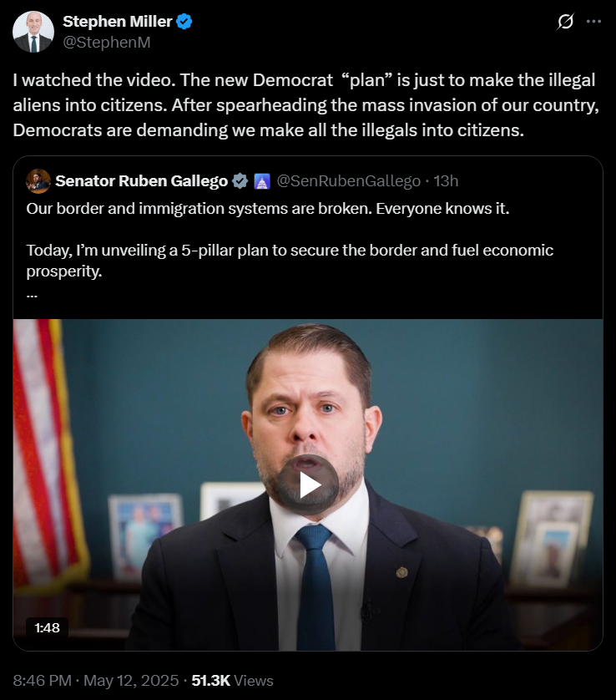Click the 13h quoted post timestamp
616x700 pixels.
coord(446,180)
